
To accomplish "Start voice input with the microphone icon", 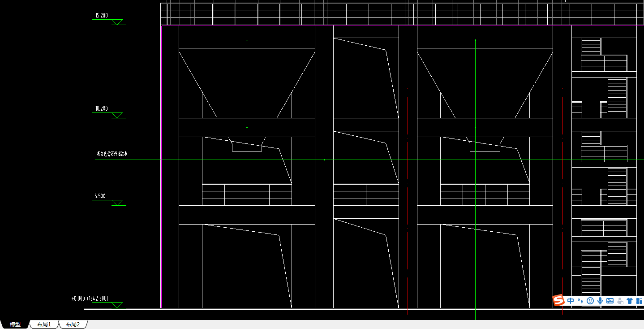I will coord(600,301).
